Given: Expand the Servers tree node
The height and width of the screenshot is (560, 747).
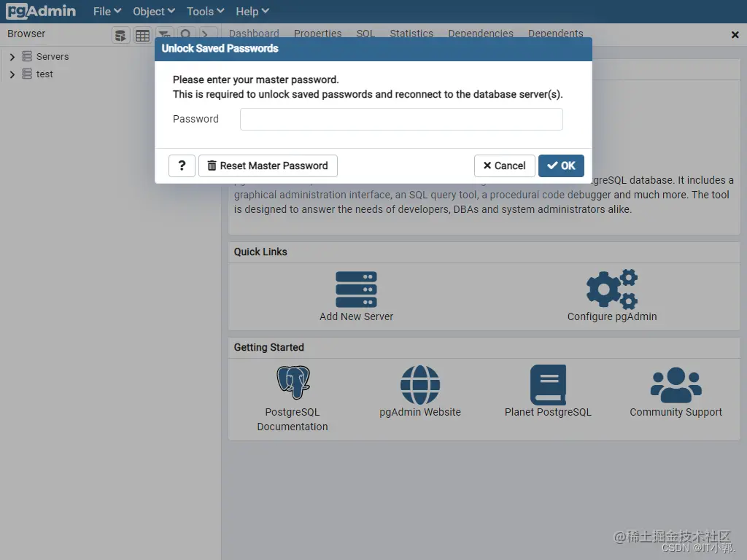Looking at the screenshot, I should 12,57.
